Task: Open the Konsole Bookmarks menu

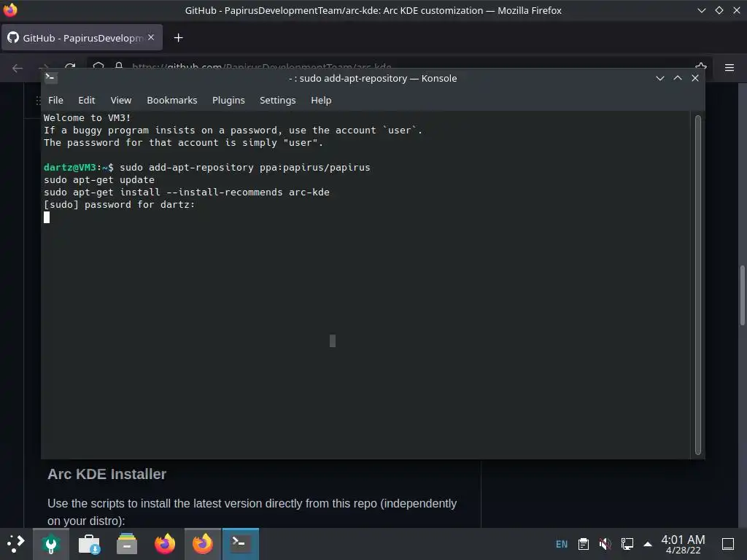Action: click(x=172, y=101)
